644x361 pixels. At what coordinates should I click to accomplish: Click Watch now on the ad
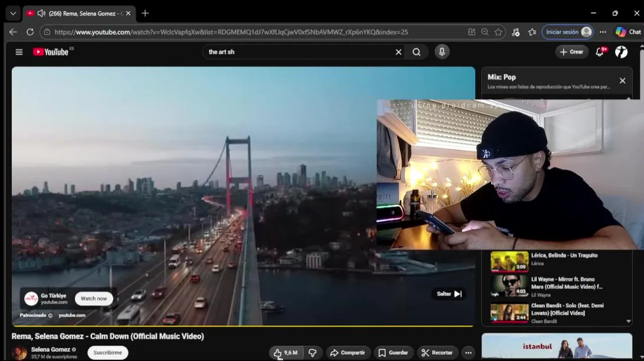[94, 298]
